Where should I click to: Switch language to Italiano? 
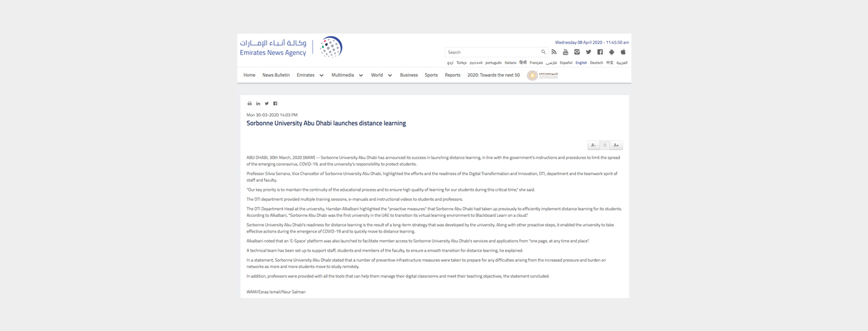pos(511,63)
